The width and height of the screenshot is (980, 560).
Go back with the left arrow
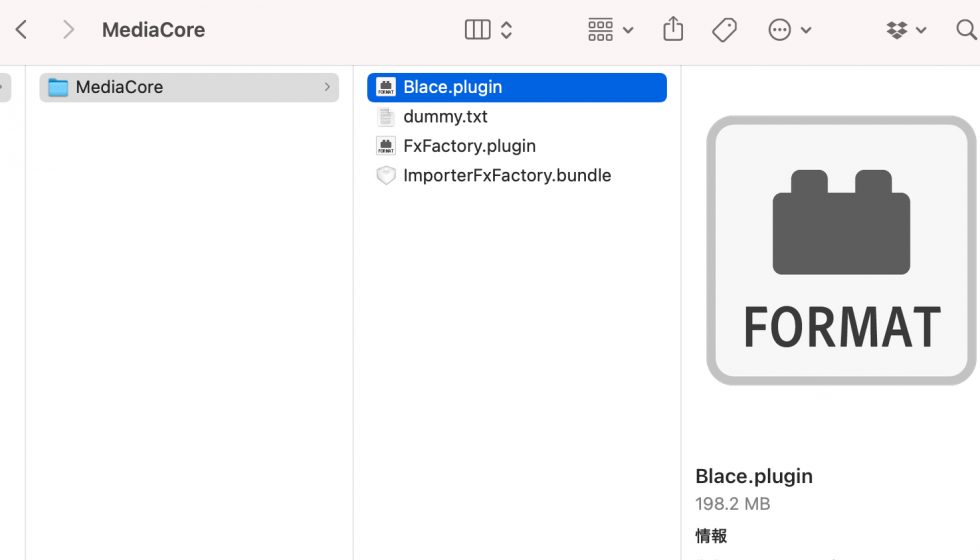coord(21,29)
